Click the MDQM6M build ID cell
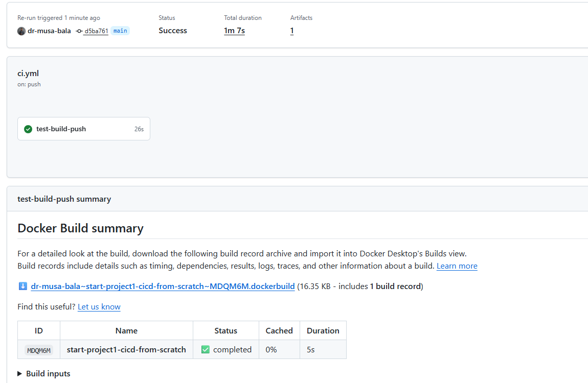This screenshot has height=383, width=588. (39, 350)
